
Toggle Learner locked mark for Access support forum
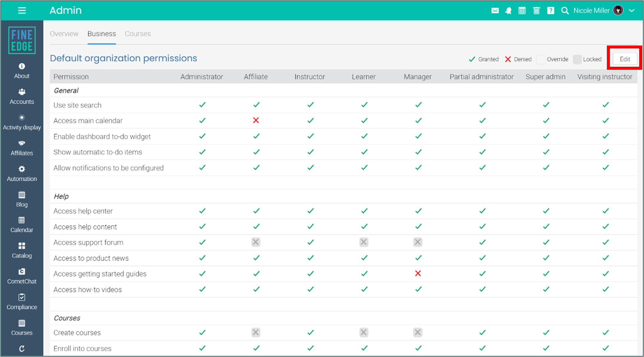(x=364, y=242)
